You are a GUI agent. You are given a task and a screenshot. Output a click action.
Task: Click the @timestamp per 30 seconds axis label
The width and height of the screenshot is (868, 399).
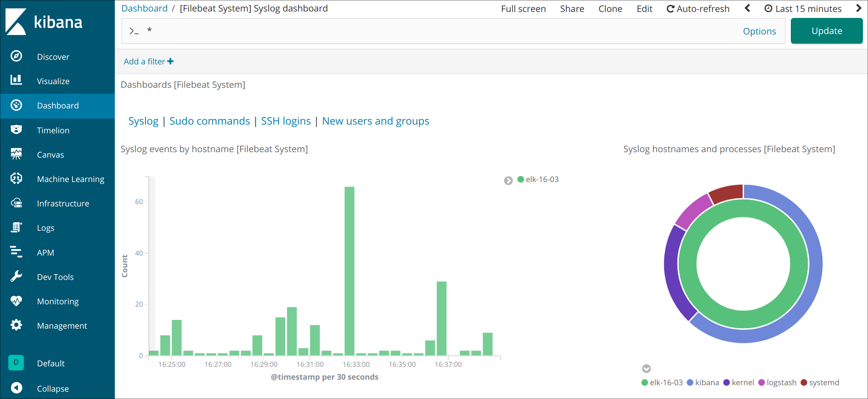[x=325, y=377]
